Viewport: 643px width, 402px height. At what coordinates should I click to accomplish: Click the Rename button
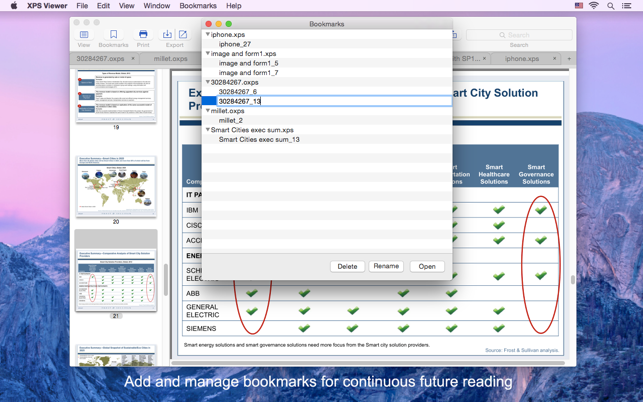coord(386,266)
